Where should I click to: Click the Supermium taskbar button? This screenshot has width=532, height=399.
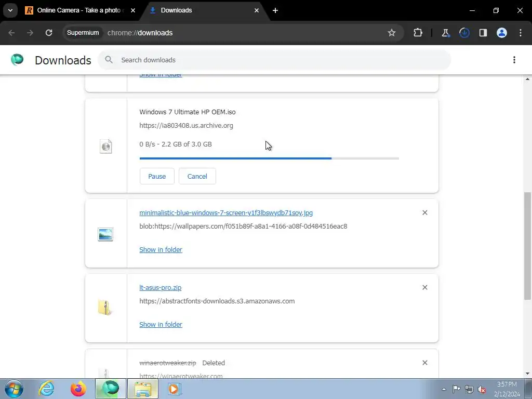[111, 389]
